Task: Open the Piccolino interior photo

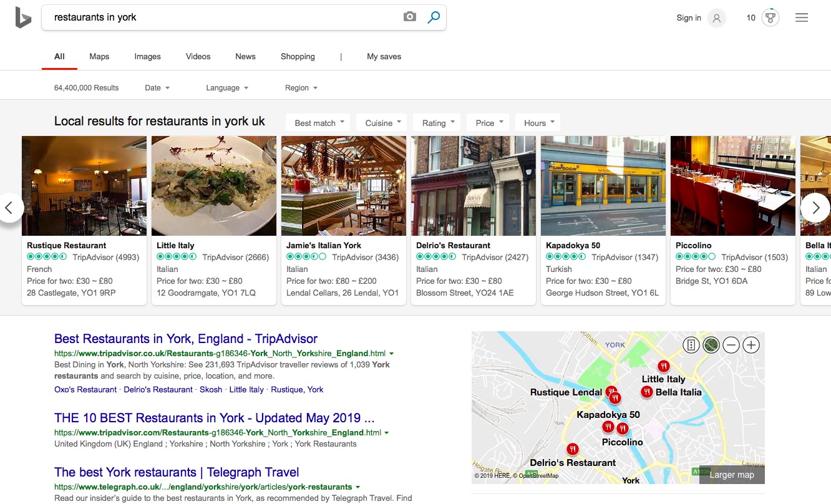Action: coord(733,186)
